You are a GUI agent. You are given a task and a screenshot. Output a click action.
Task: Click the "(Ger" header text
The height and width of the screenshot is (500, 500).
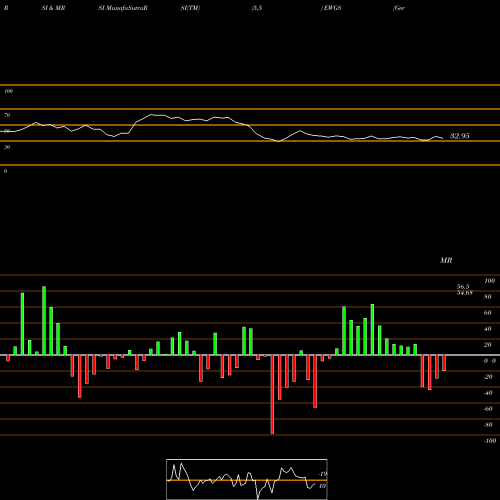399,8
